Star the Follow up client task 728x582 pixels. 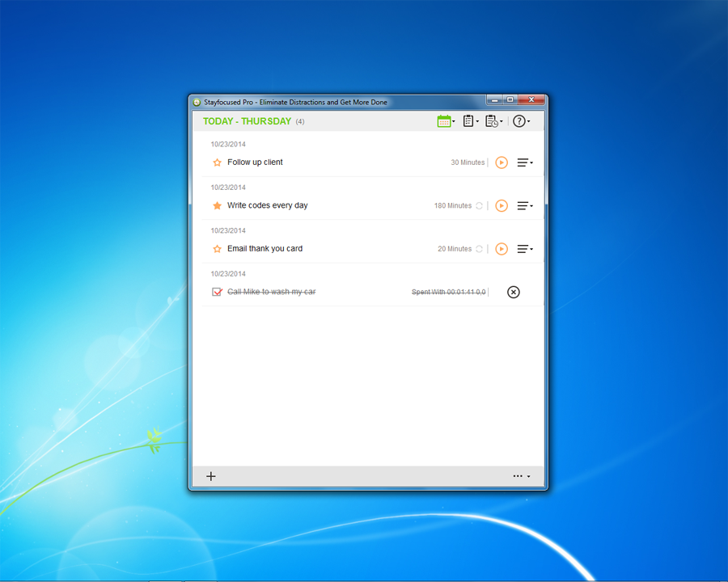tap(217, 162)
